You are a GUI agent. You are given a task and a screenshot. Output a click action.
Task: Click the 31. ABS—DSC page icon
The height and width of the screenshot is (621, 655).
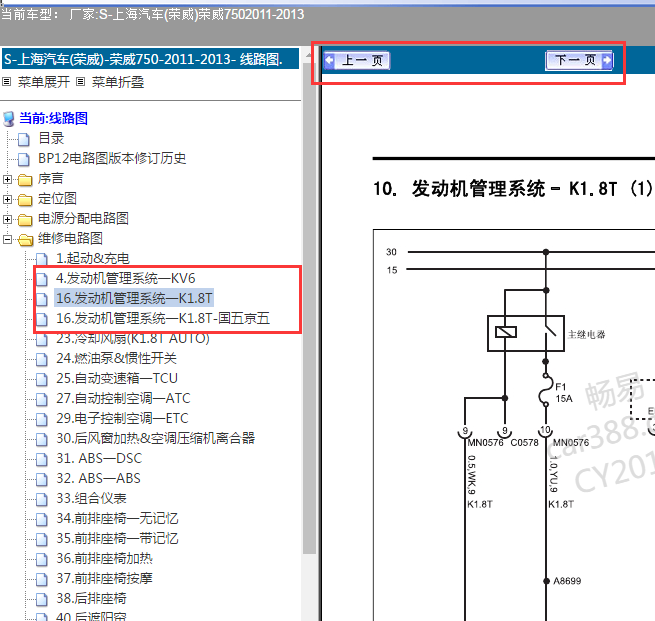coord(41,459)
